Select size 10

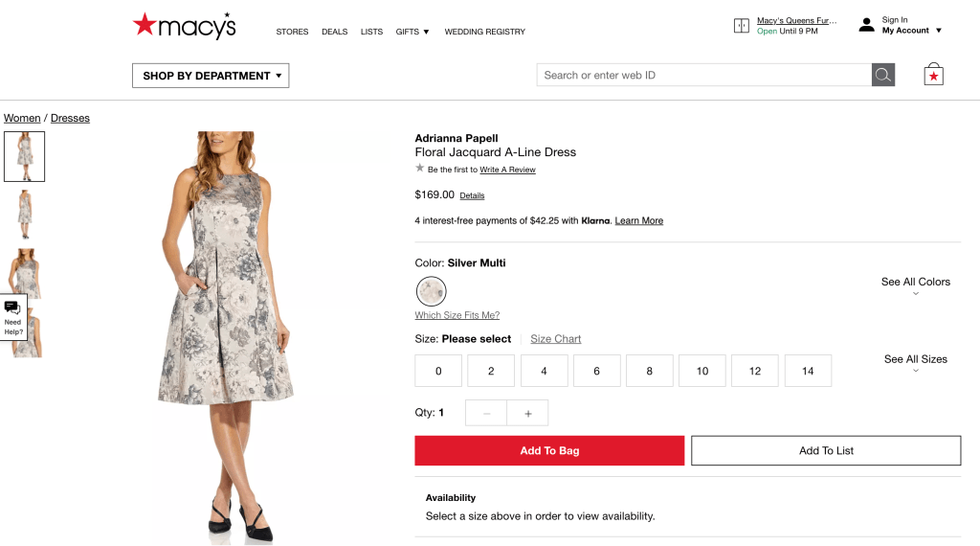(702, 371)
